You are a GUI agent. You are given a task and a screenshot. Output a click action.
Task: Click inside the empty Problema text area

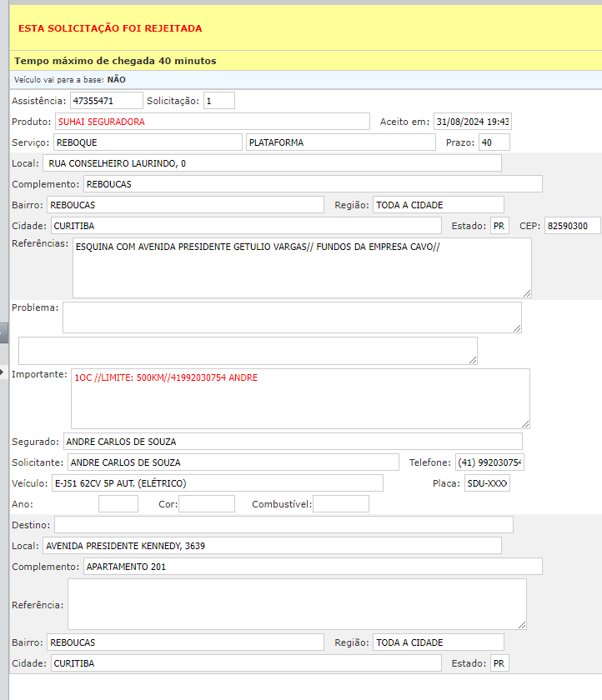pos(291,317)
